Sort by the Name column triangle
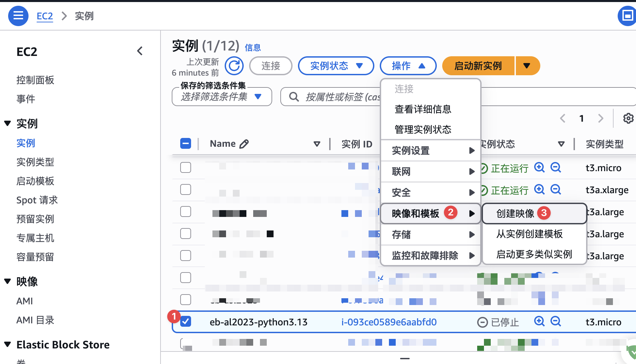 (x=317, y=144)
